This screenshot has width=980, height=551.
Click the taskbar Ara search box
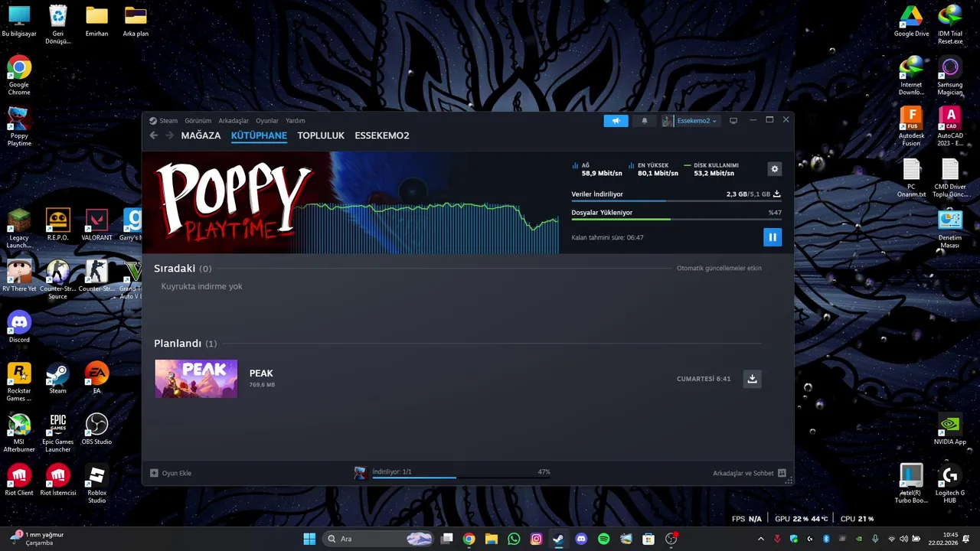[x=379, y=539]
